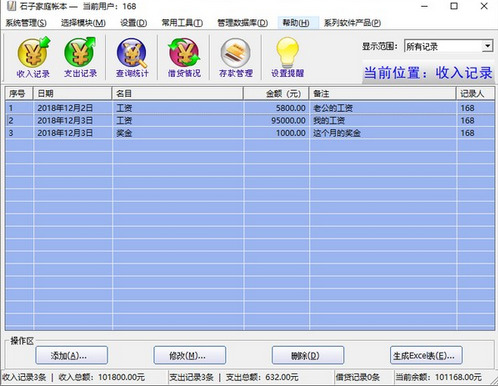Click the 生成Excel表(E)... button
This screenshot has height=387, width=498.
click(426, 355)
